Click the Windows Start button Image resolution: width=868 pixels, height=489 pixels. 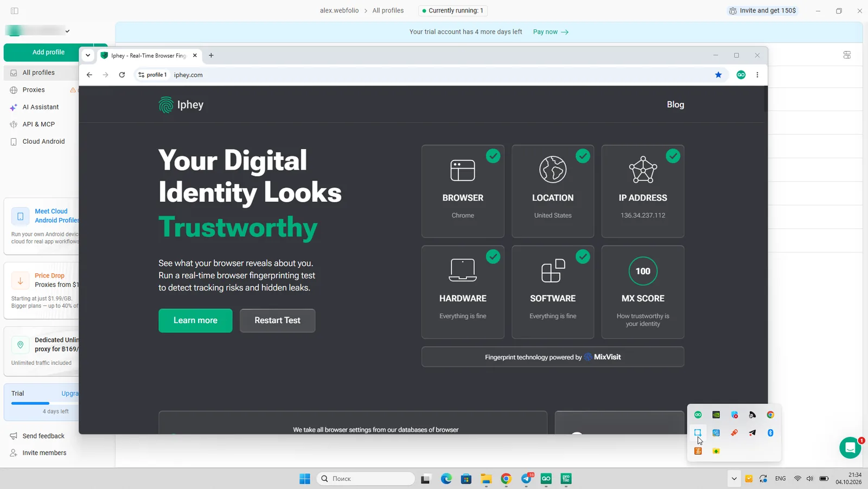(305, 479)
